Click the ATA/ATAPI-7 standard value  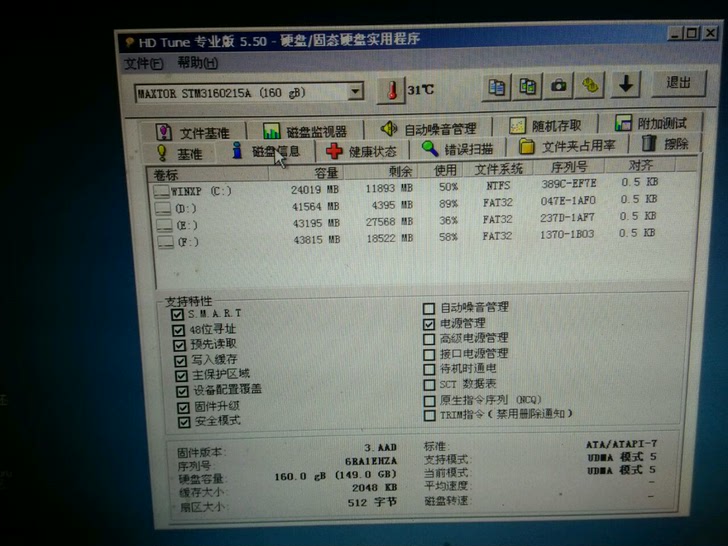pyautogui.click(x=621, y=444)
